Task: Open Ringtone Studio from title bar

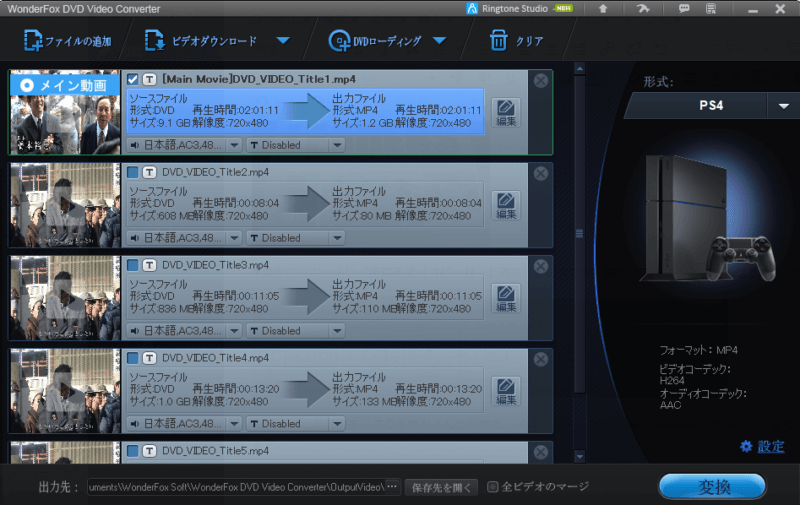Action: pos(519,9)
